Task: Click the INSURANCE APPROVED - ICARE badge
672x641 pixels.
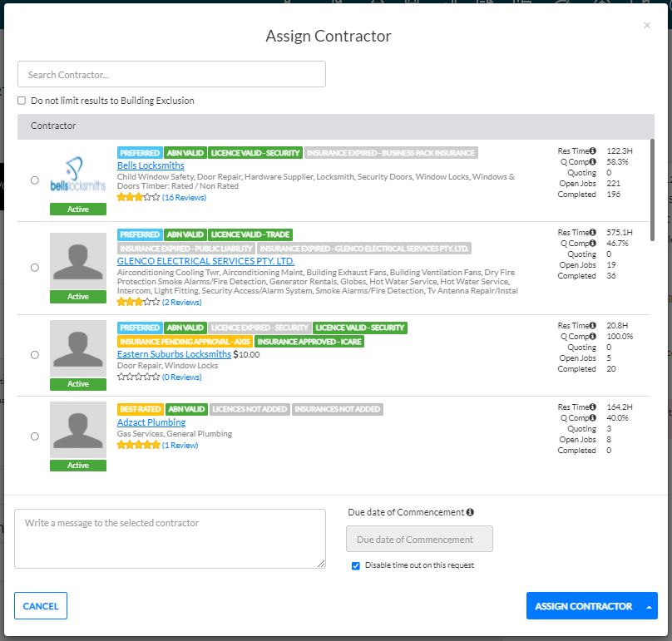Action: [x=309, y=342]
